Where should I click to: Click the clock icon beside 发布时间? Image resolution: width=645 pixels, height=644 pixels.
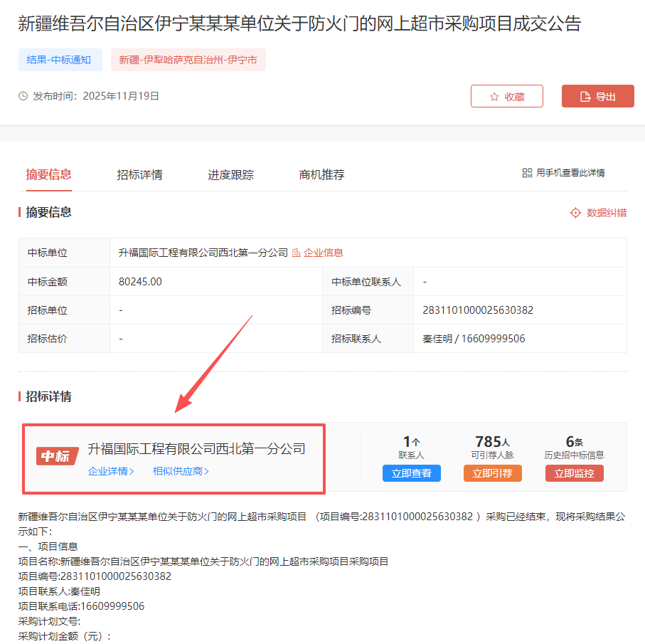(x=23, y=96)
